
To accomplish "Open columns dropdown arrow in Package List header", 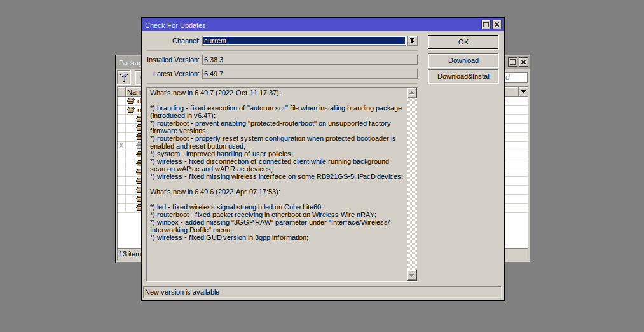I will (523, 92).
